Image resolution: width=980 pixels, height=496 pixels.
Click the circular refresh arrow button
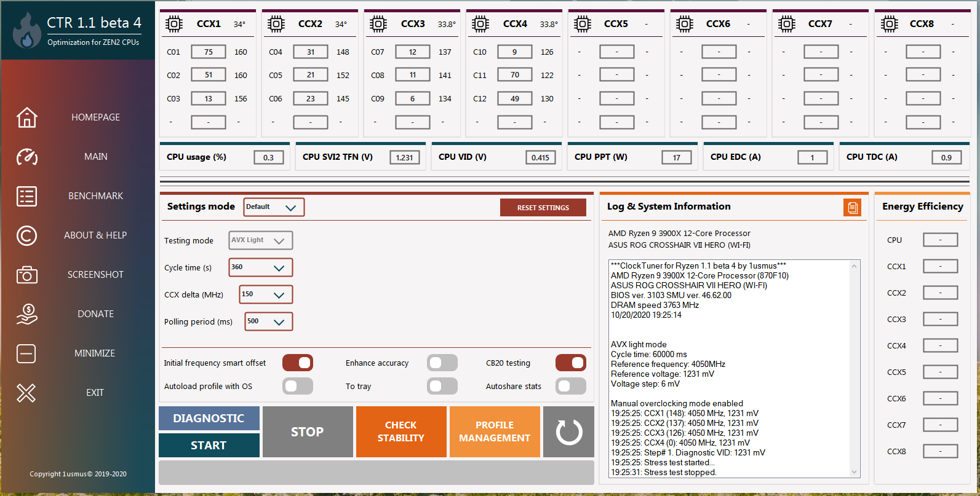coord(568,432)
